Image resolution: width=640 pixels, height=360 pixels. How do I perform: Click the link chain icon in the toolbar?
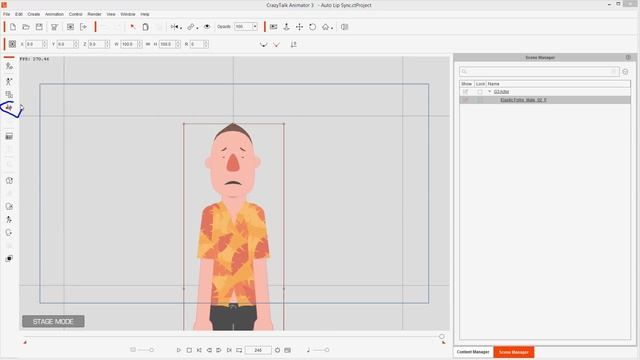point(191,27)
